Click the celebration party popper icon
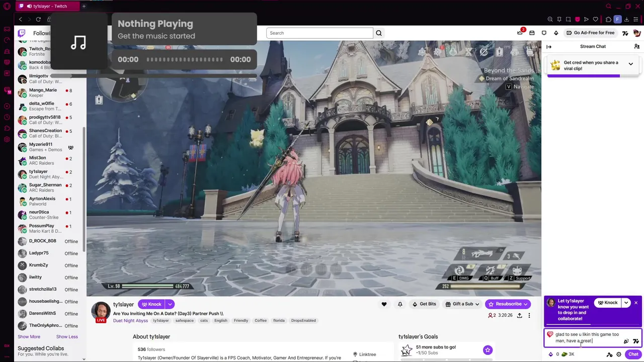644x362 pixels. click(626, 341)
